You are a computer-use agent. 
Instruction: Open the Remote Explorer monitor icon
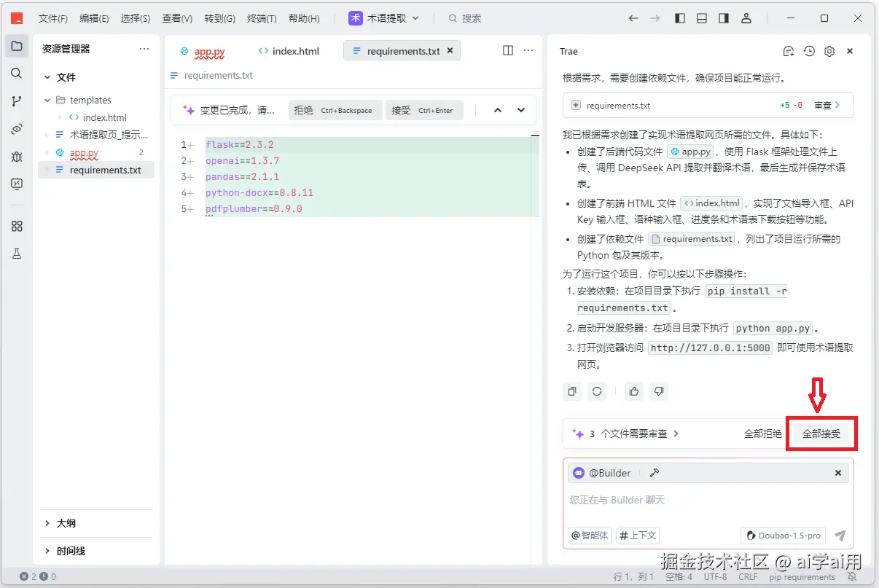pyautogui.click(x=16, y=184)
